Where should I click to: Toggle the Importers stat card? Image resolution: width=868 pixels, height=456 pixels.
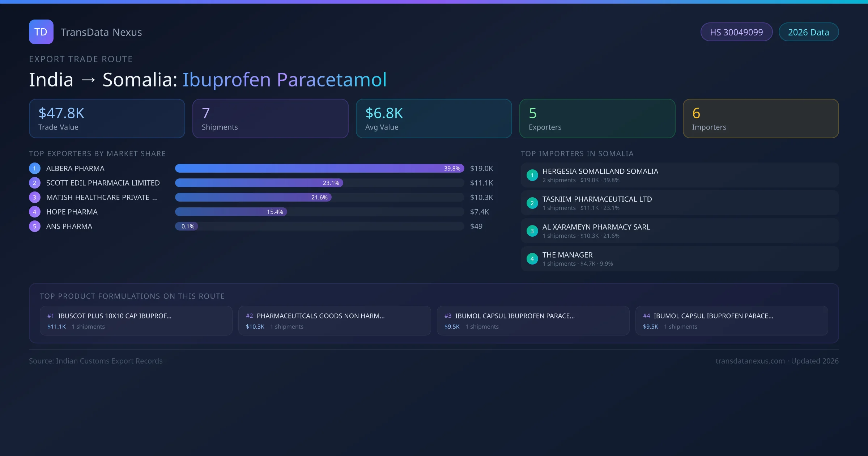761,118
